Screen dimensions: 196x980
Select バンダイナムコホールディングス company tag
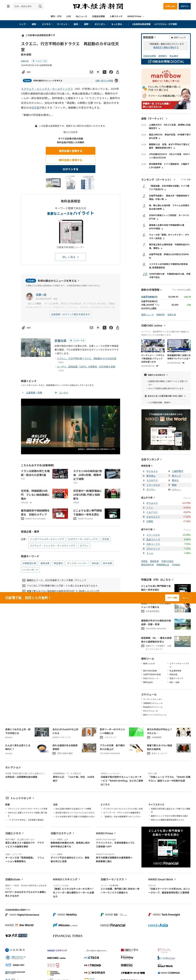coord(47,539)
